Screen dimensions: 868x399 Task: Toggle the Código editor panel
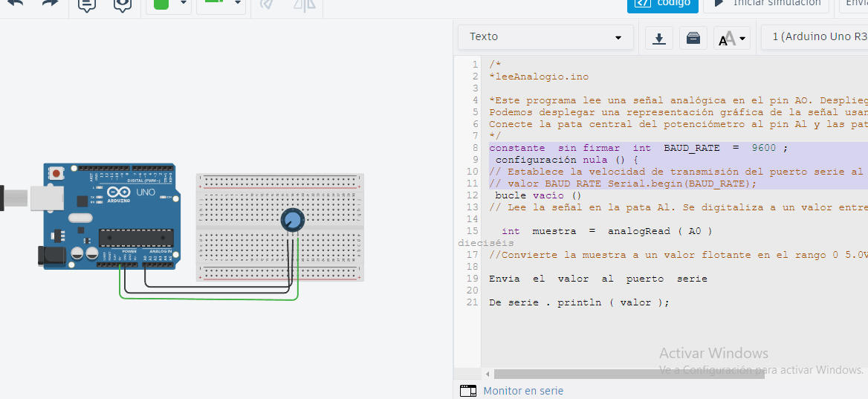coord(662,4)
